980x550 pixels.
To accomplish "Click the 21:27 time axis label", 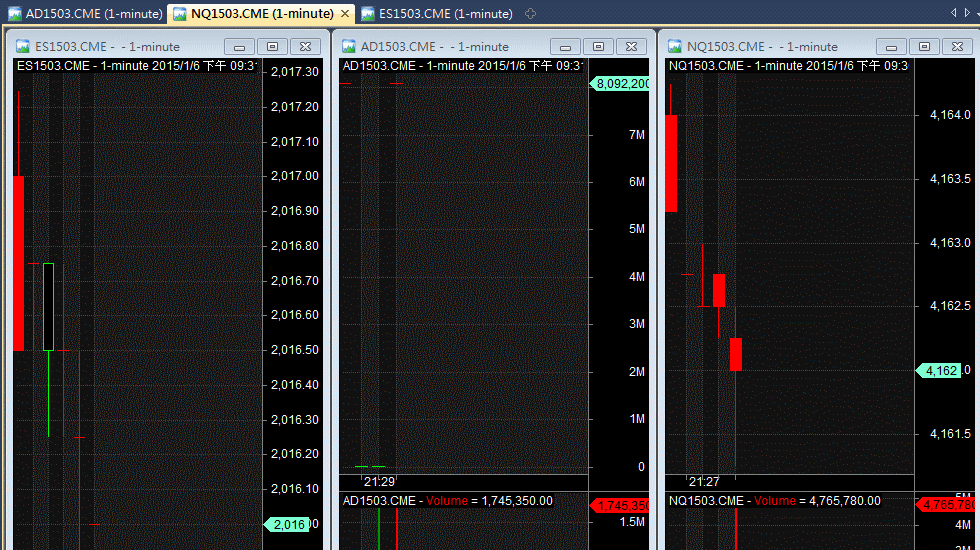I will [704, 482].
